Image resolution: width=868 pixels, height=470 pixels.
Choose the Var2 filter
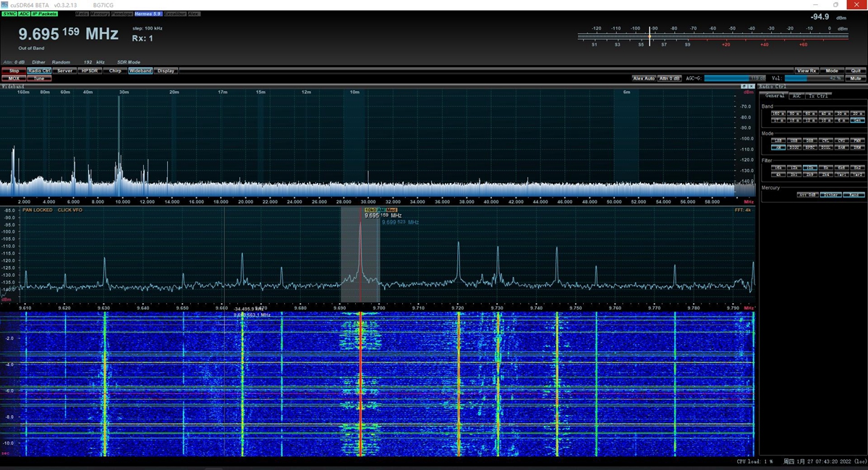pos(858,174)
